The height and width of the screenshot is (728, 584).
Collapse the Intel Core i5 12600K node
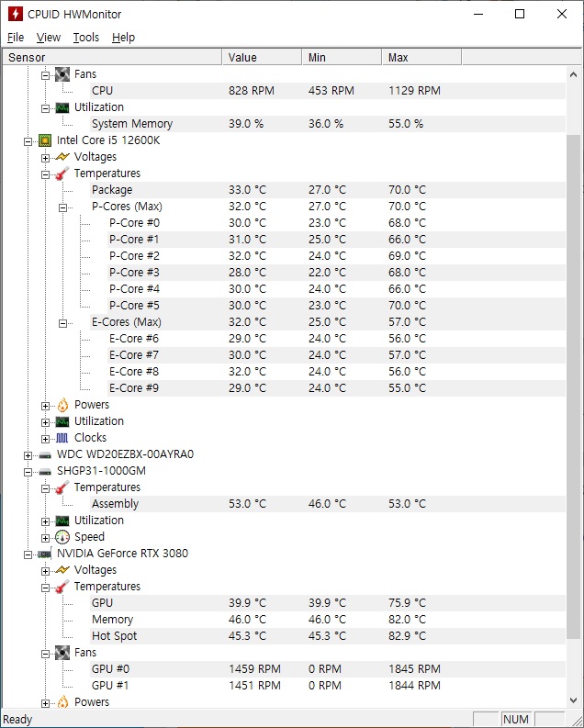(28, 141)
